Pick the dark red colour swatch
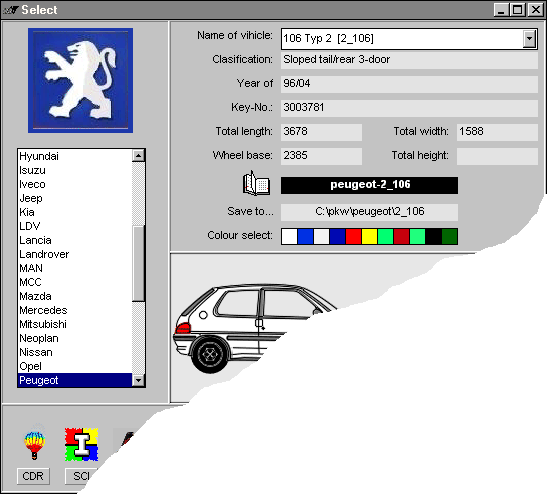Screen dimensions: 547x494 (401, 237)
